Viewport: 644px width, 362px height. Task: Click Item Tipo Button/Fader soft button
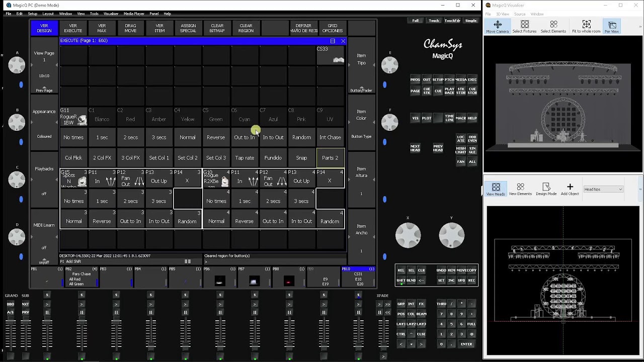point(361,66)
